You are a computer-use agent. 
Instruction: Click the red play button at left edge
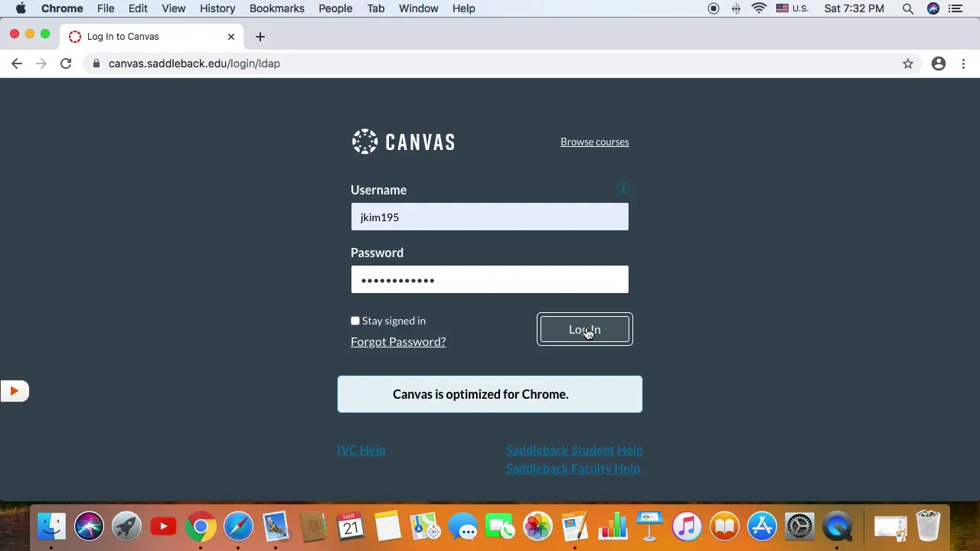(14, 391)
